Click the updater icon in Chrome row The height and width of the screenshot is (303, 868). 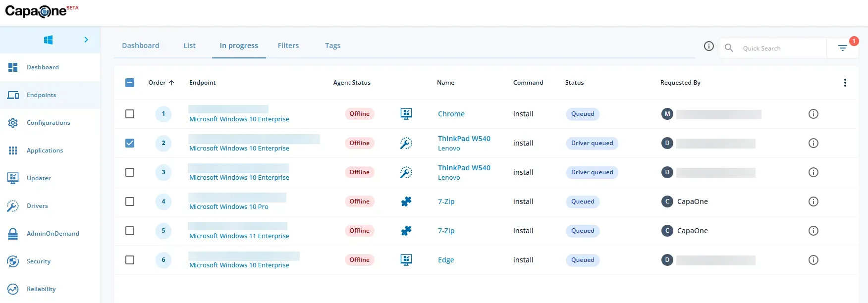[406, 114]
